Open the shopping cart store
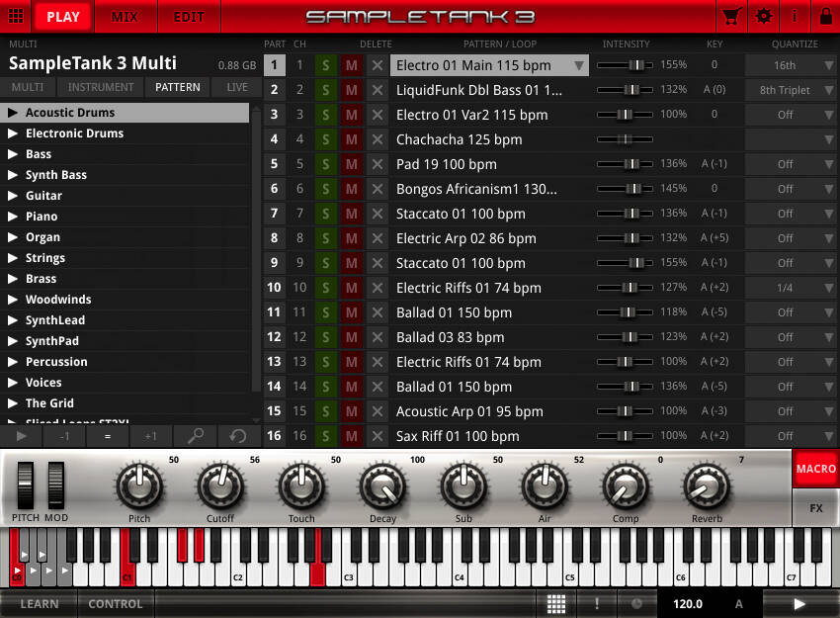 (731, 16)
